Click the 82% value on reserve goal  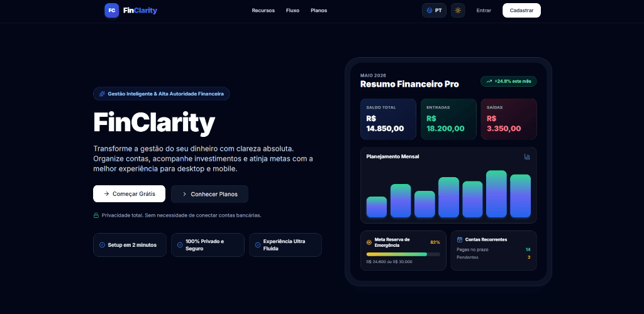coord(435,242)
